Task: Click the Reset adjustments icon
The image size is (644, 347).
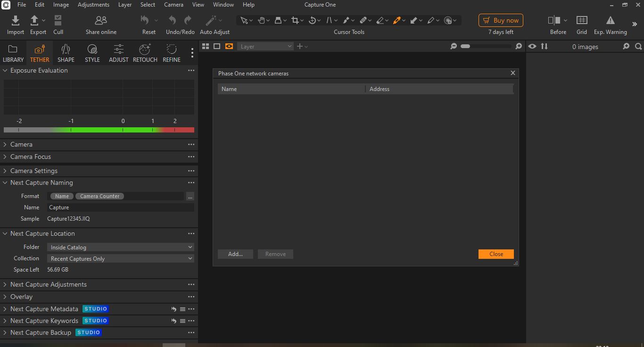Action: click(x=145, y=20)
